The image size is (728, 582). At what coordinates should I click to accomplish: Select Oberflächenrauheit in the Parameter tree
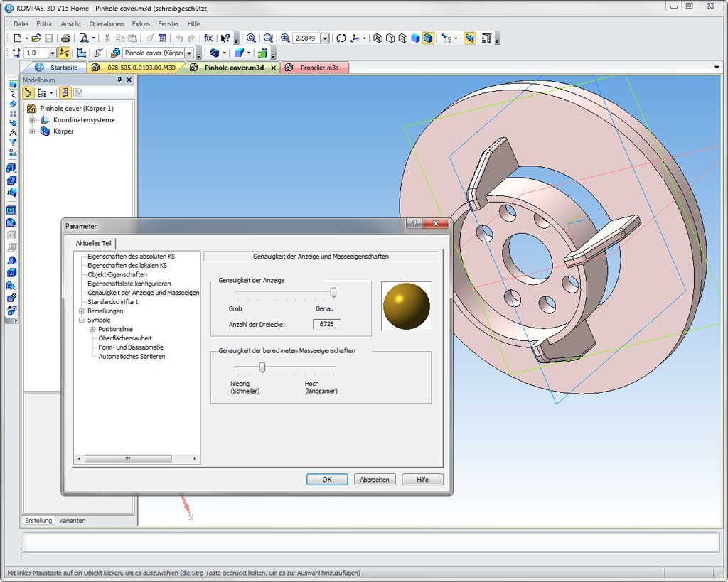[125, 338]
